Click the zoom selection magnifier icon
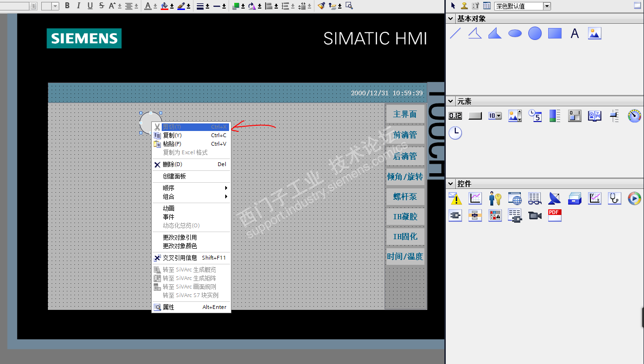This screenshot has height=364, width=644. (x=349, y=6)
